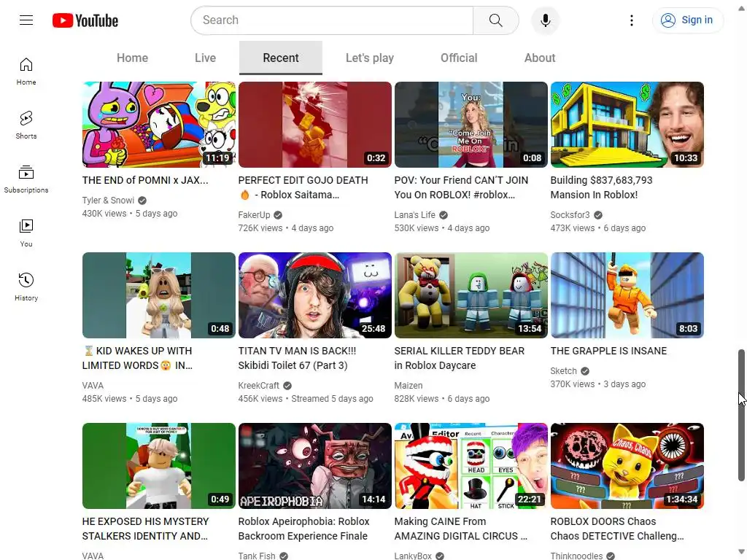Visit the Sketch channel
747x560 pixels.
coord(564,371)
